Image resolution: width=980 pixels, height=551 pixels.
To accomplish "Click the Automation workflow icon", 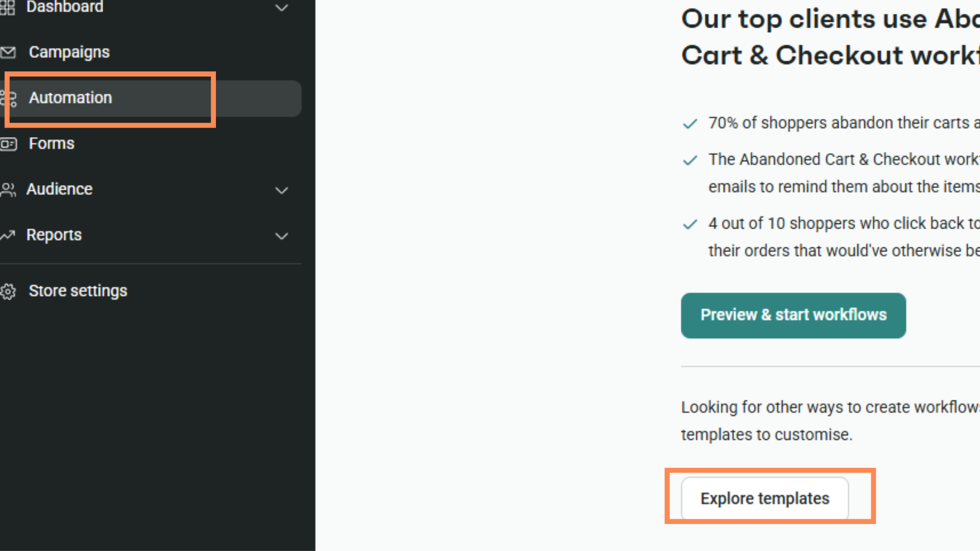I will (9, 98).
